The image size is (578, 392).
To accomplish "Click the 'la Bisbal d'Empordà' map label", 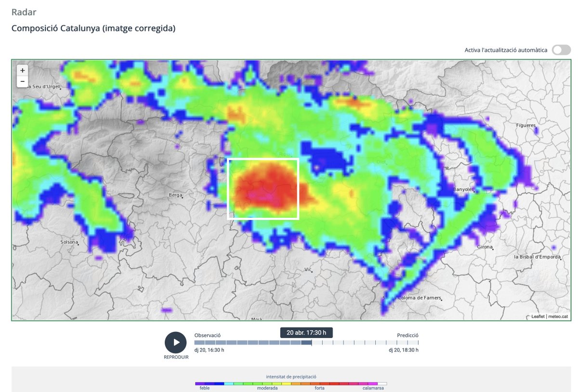I will pos(537,257).
